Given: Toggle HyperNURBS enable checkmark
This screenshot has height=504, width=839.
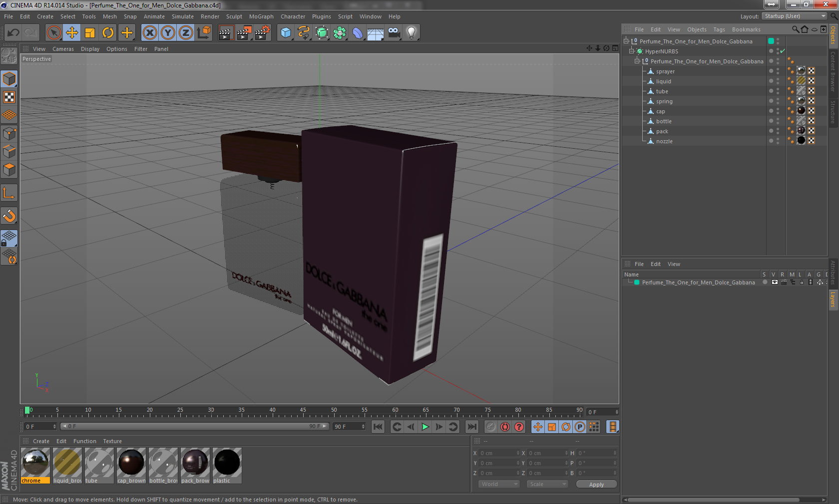Looking at the screenshot, I should coord(783,51).
